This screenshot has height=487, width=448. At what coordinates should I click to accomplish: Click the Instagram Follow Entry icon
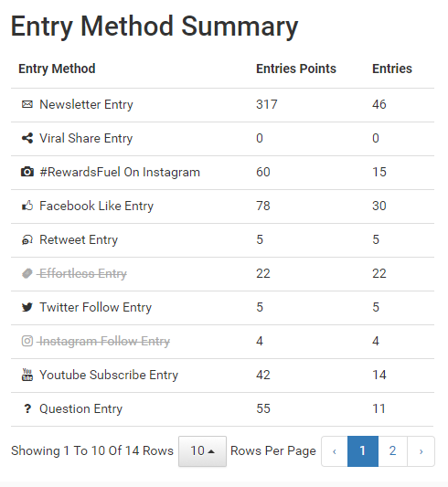coord(27,341)
